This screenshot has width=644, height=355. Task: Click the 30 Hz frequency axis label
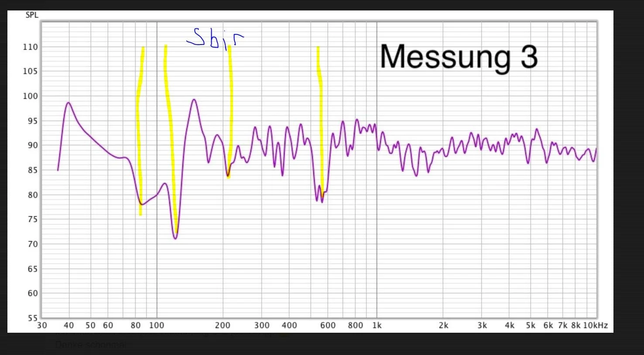click(42, 325)
